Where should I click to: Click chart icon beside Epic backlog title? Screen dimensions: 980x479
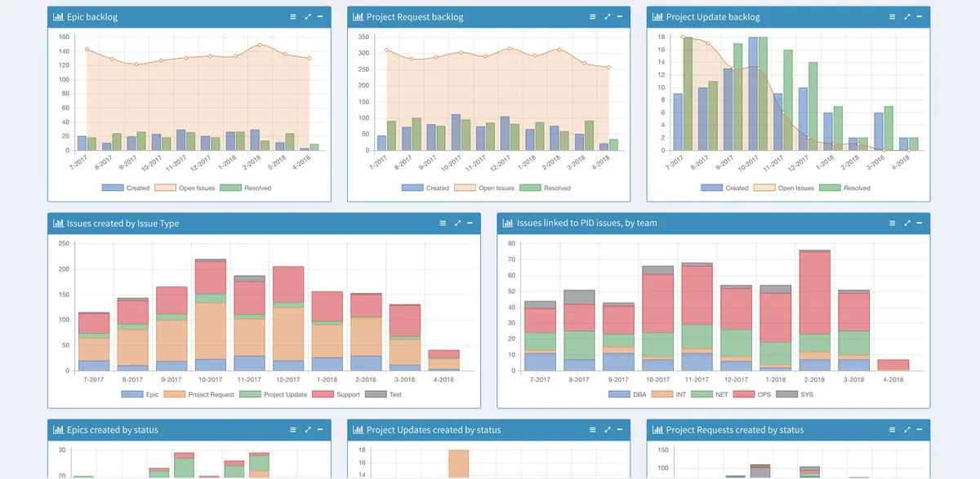tap(59, 16)
